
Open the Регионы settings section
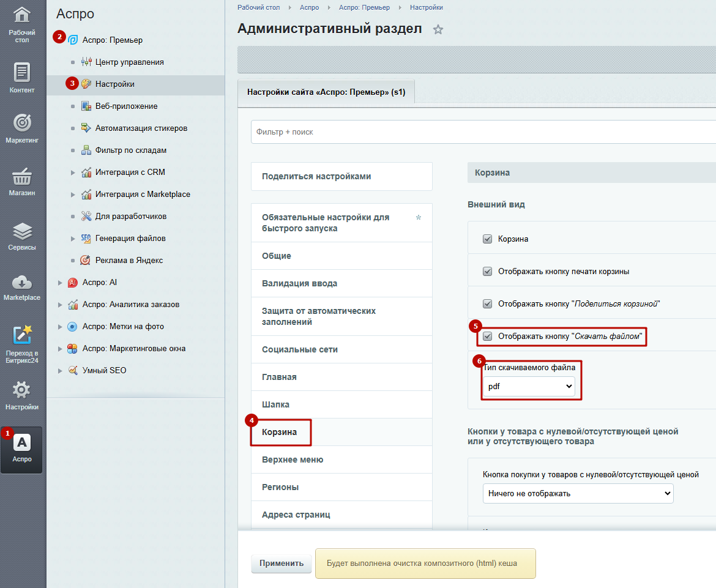[x=341, y=487]
